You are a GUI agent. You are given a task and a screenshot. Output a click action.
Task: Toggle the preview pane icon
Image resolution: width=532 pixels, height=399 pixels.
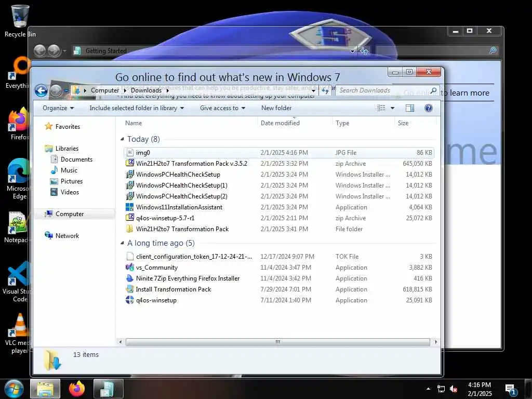pyautogui.click(x=410, y=108)
